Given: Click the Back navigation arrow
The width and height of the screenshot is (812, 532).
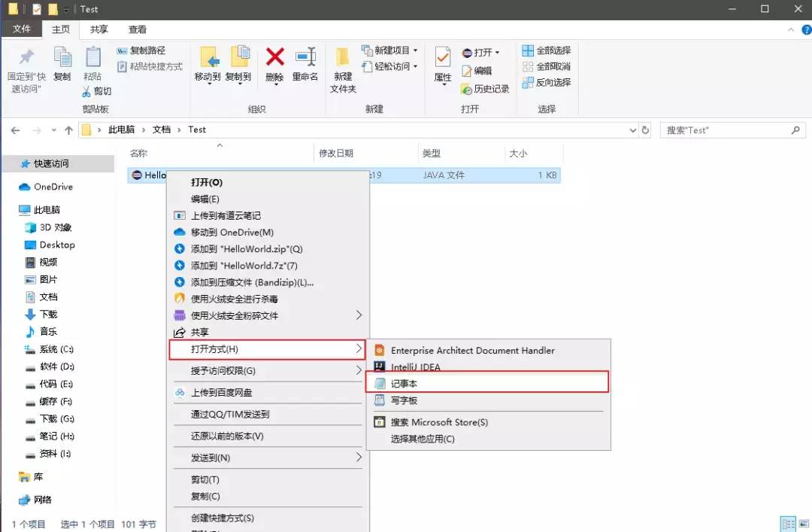Looking at the screenshot, I should pos(16,130).
